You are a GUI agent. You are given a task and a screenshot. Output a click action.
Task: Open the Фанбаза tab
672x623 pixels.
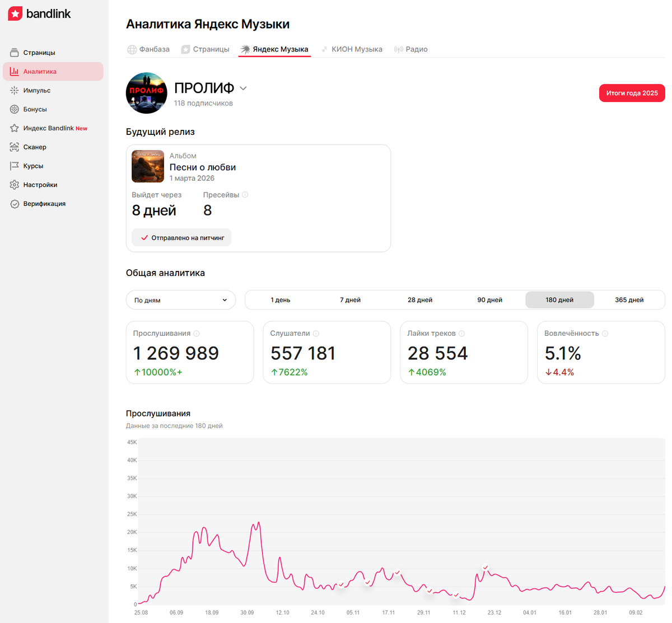click(148, 49)
